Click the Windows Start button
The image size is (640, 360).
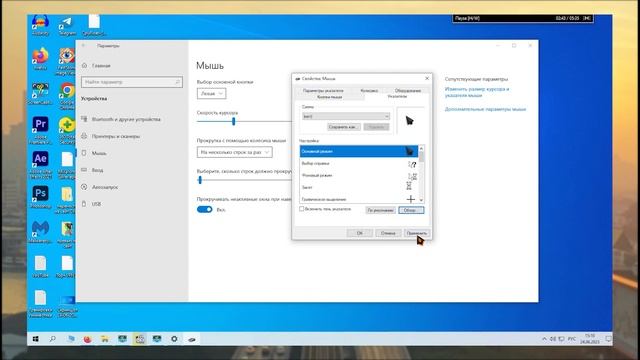(x=36, y=339)
